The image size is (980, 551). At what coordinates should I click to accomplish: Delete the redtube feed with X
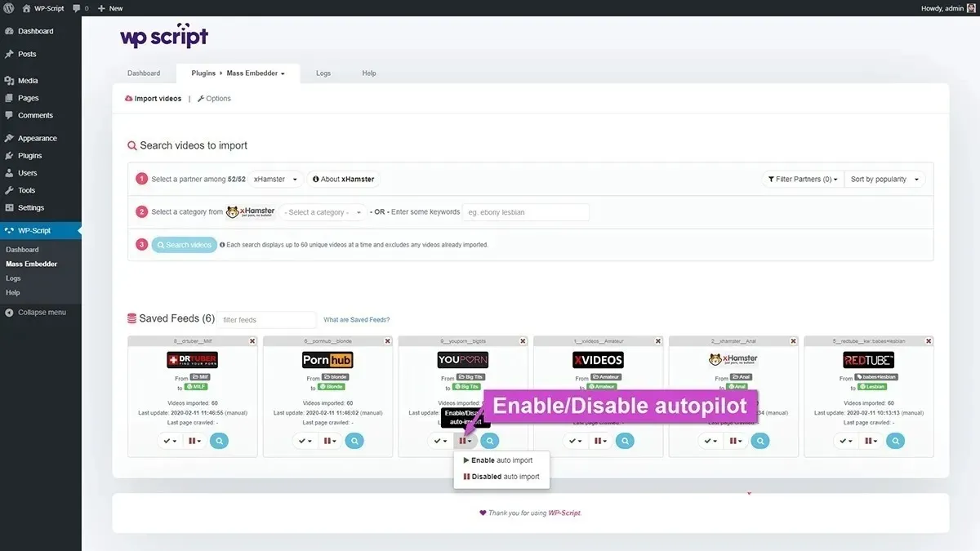coord(929,341)
